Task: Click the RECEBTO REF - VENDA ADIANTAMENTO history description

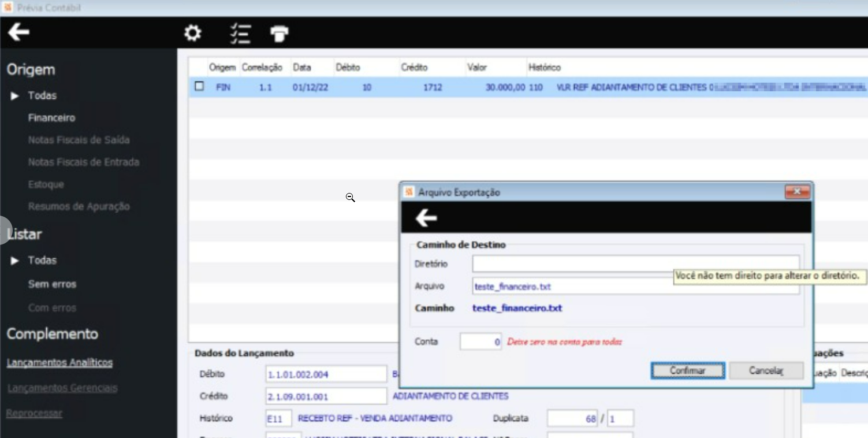Action: tap(375, 418)
